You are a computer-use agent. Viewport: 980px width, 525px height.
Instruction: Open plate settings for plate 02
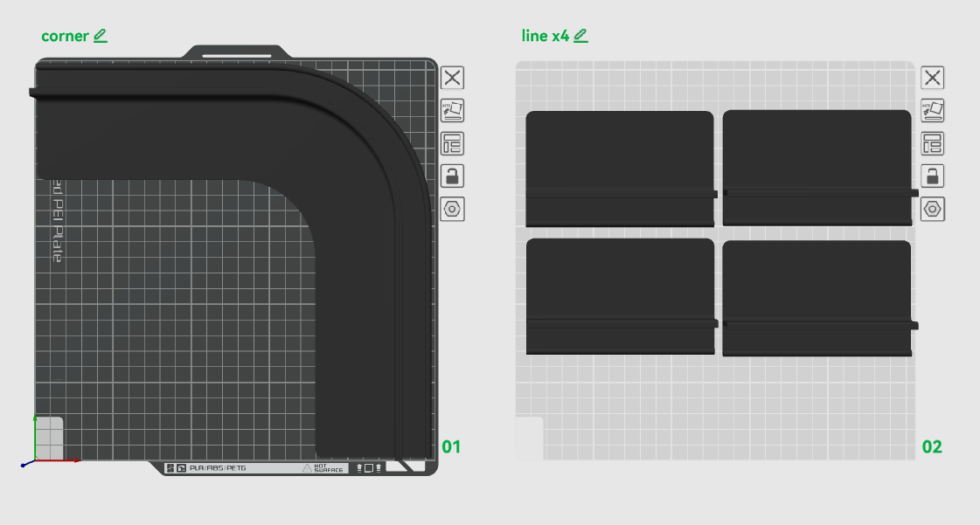click(x=933, y=209)
